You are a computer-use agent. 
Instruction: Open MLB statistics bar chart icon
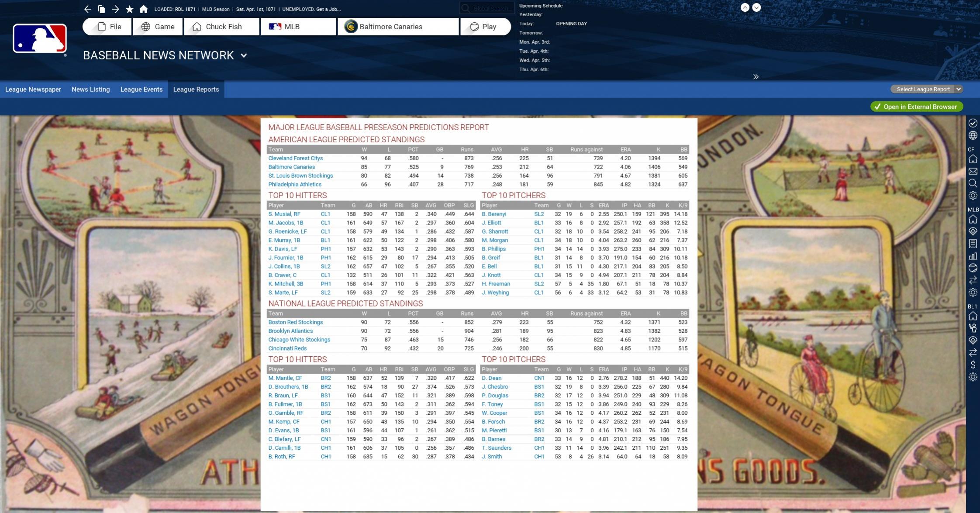tap(973, 256)
